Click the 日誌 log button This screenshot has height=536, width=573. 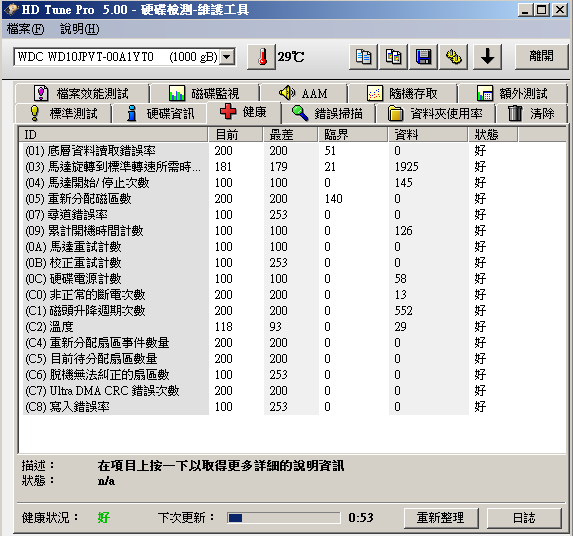[x=524, y=518]
